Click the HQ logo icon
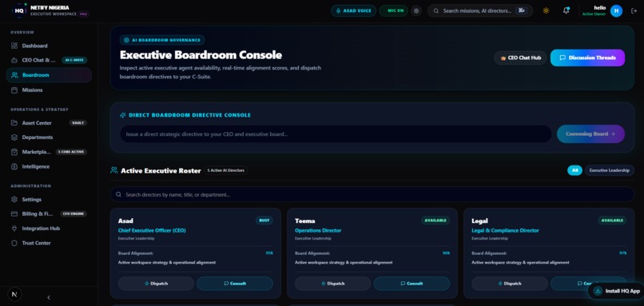This screenshot has height=306, width=644. pyautogui.click(x=19, y=10)
